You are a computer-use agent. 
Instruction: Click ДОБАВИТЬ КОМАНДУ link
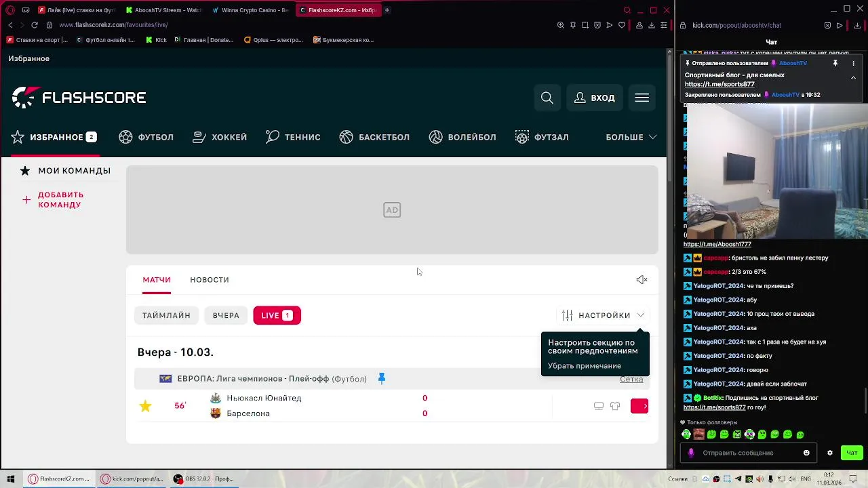(54, 199)
